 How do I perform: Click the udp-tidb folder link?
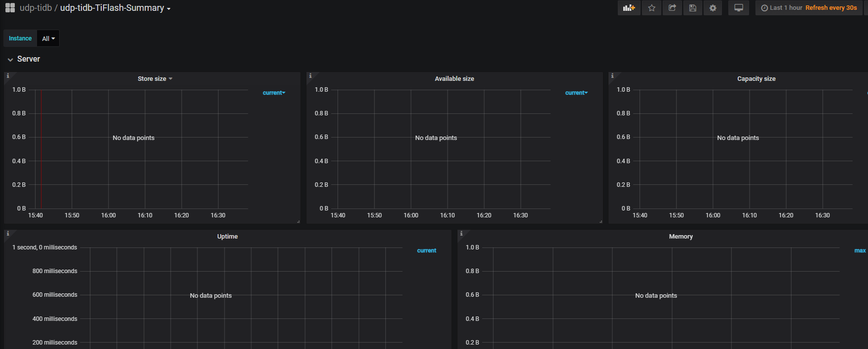[36, 8]
